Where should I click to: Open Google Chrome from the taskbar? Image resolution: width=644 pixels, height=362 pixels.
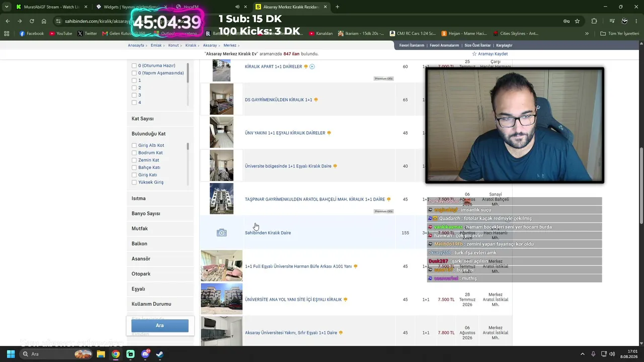coord(116,354)
